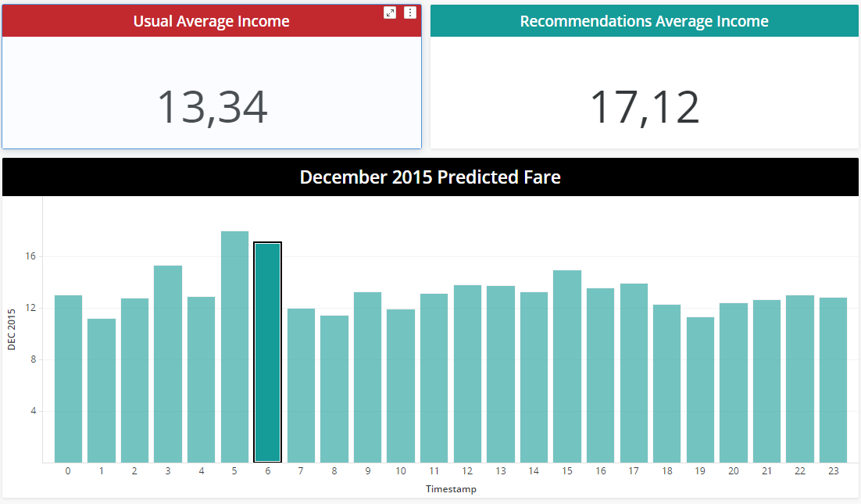Select the bar for timestamp 7
The height and width of the screenshot is (504, 861).
(x=301, y=385)
